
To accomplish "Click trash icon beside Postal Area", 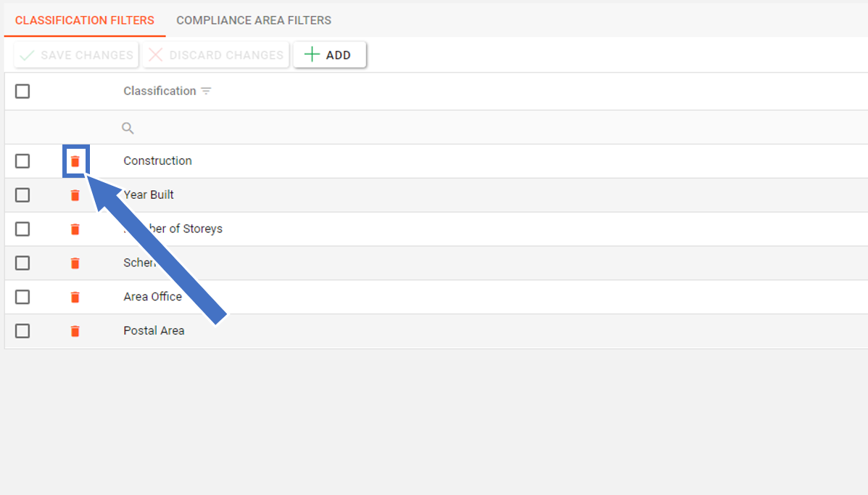I will [75, 331].
